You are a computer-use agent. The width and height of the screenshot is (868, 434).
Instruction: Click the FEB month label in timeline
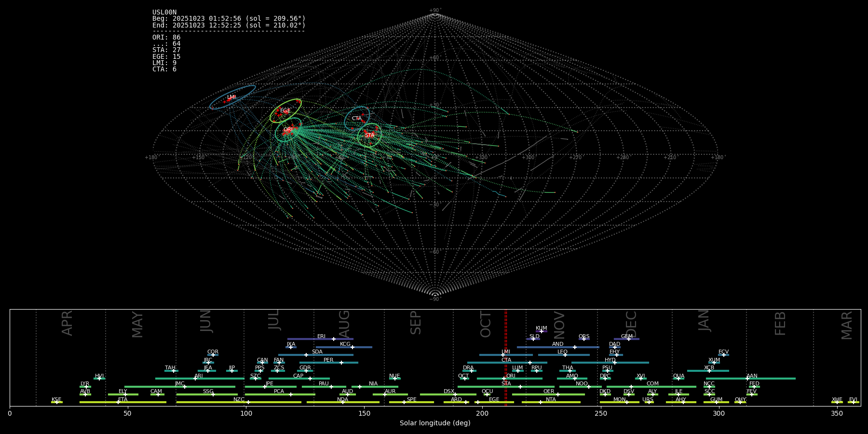(x=780, y=324)
